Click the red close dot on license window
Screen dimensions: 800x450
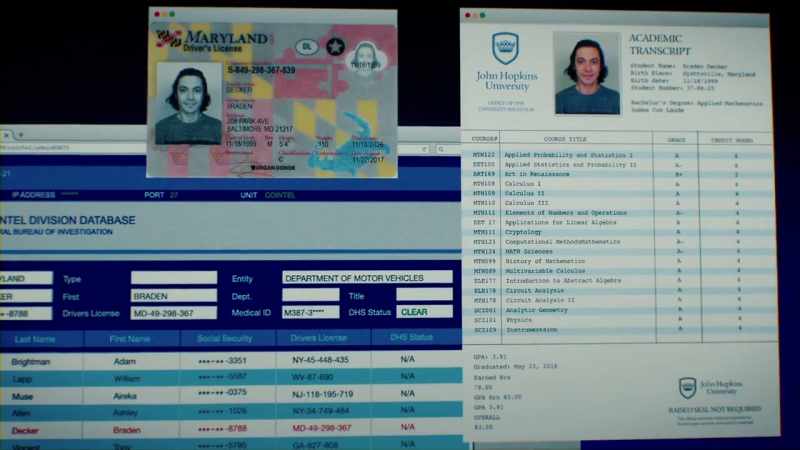tap(157, 14)
